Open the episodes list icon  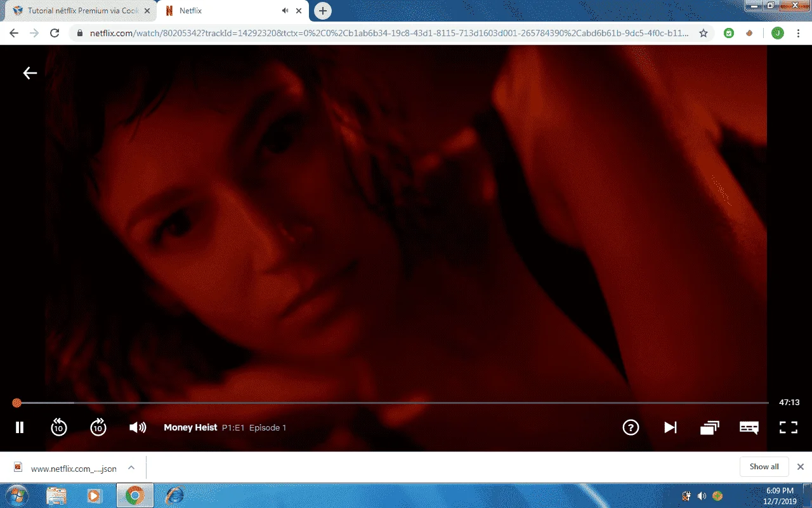[x=710, y=428]
